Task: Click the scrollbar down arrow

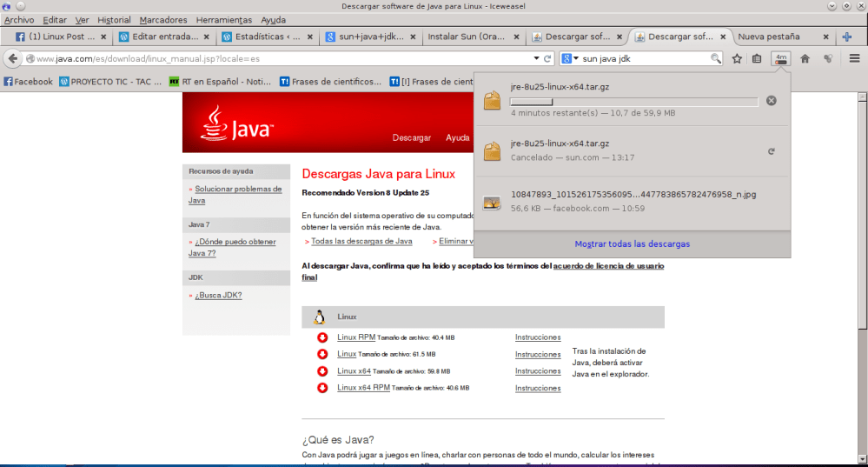Action: [x=862, y=458]
